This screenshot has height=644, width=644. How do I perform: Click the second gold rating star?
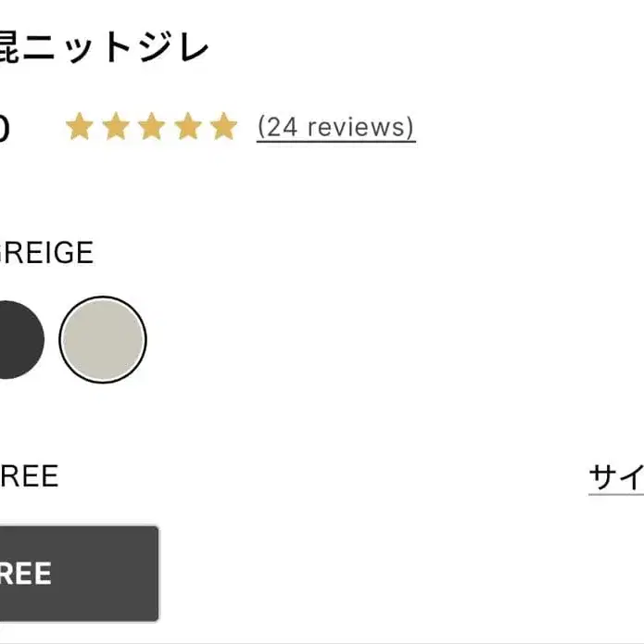(116, 127)
